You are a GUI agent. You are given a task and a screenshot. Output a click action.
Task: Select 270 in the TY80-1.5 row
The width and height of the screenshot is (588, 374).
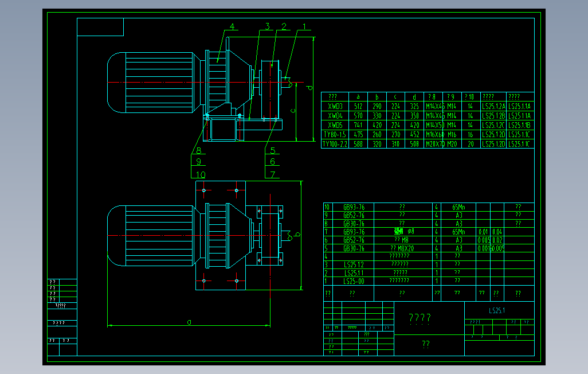tap(395, 134)
